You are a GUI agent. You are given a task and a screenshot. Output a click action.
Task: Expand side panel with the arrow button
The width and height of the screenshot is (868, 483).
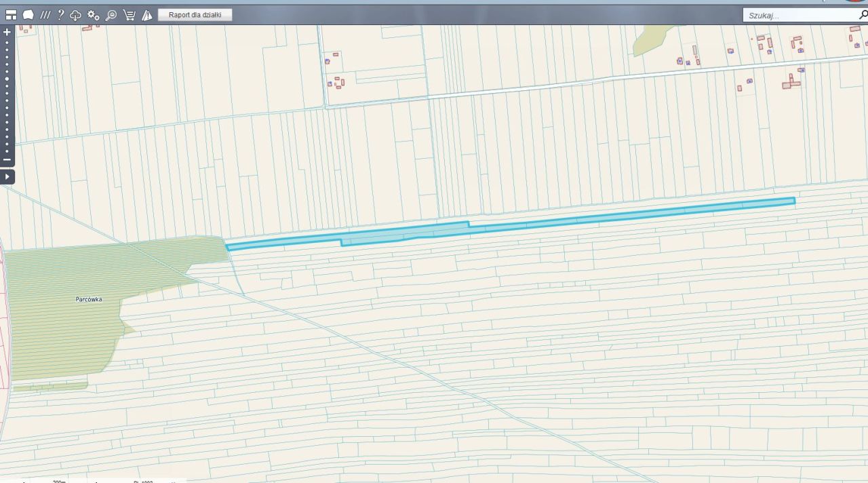(x=7, y=176)
